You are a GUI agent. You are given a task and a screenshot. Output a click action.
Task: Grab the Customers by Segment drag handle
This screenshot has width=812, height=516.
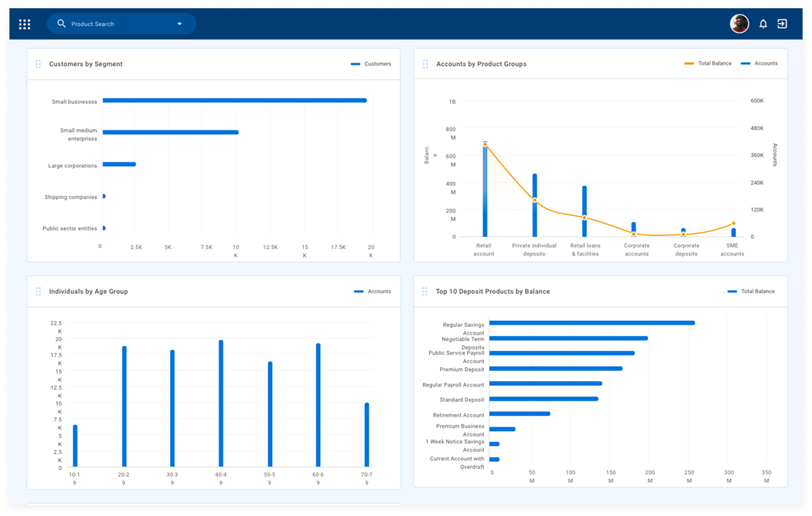click(x=38, y=64)
